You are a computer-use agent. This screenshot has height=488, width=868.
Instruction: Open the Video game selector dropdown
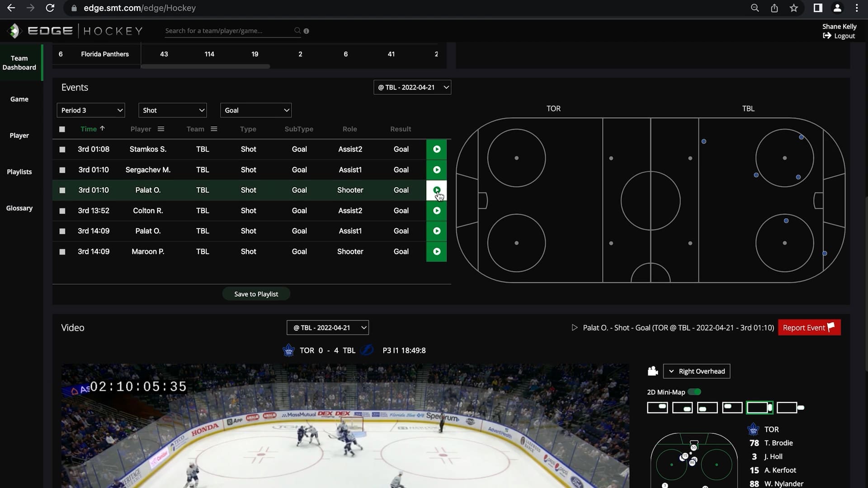point(328,328)
